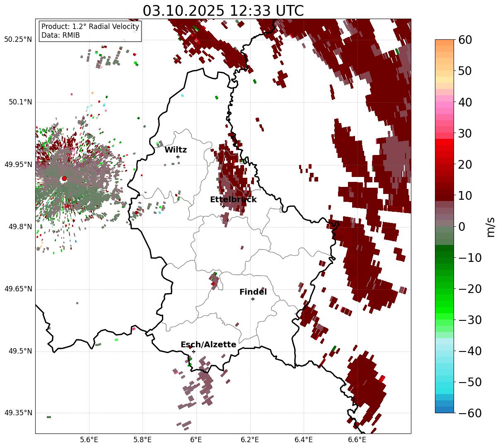This screenshot has height=448, width=500.
Task: Click the Esch/Alzette cross marker
Action: click(x=193, y=351)
